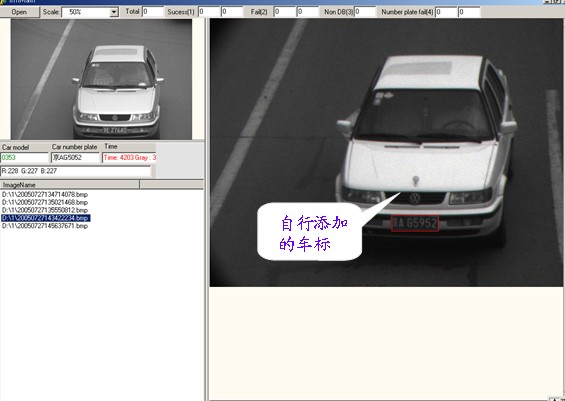Click the Open button
565x401 pixels.
(19, 12)
